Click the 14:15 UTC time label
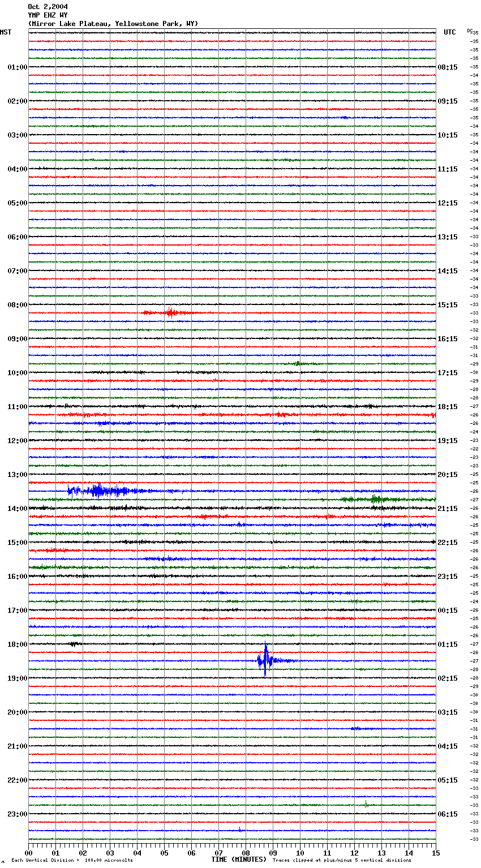The height and width of the screenshot is (868, 481). pos(448,271)
